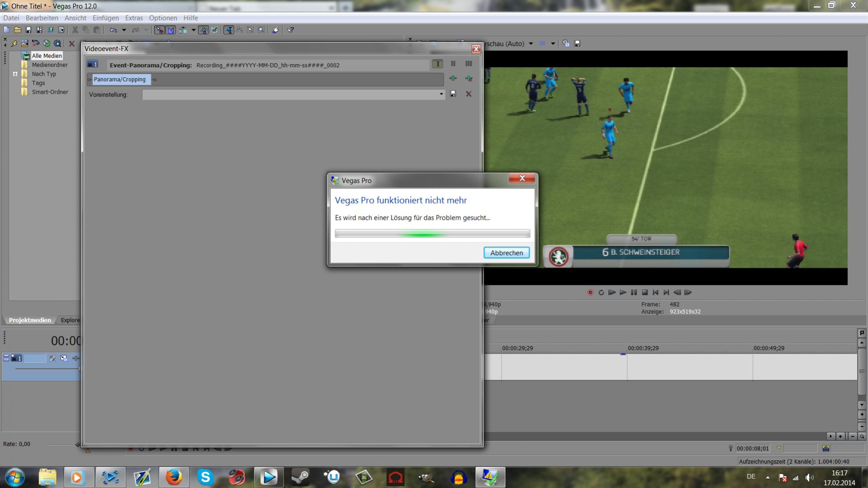Open the Undo history dropdown arrow
This screenshot has height=488, width=868.
point(124,30)
